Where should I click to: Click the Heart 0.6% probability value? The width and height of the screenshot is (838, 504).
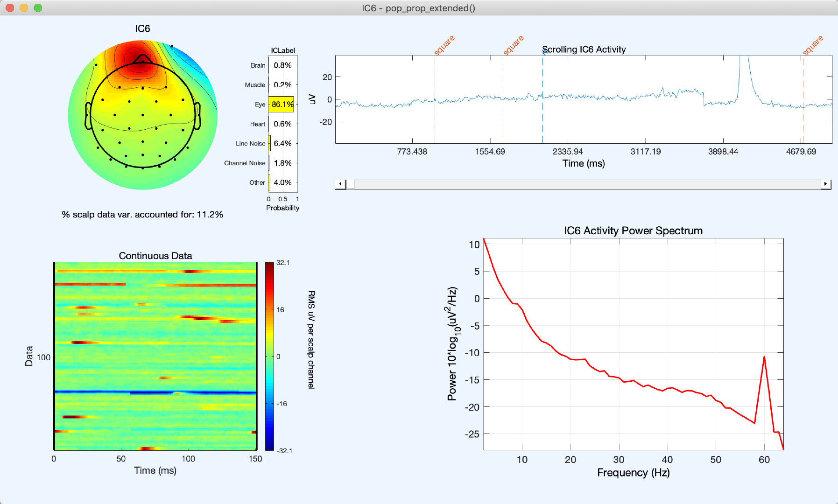click(x=282, y=124)
